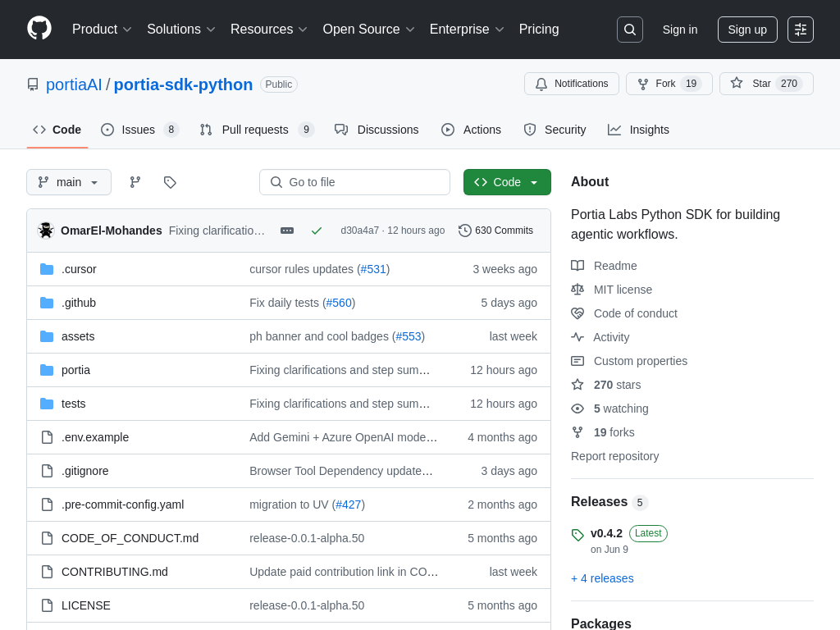Open the appearance settings icon in header

(801, 30)
